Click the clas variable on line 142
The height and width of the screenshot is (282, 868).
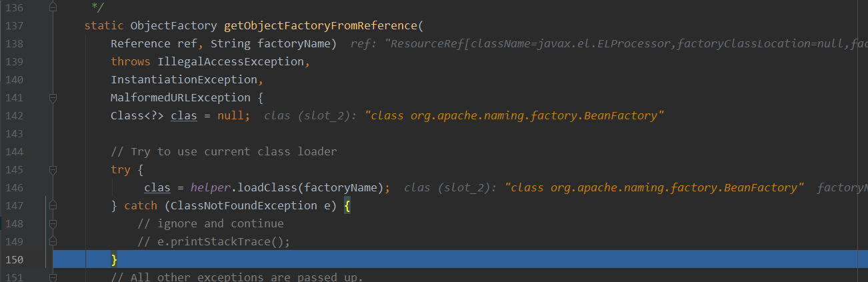click(184, 116)
